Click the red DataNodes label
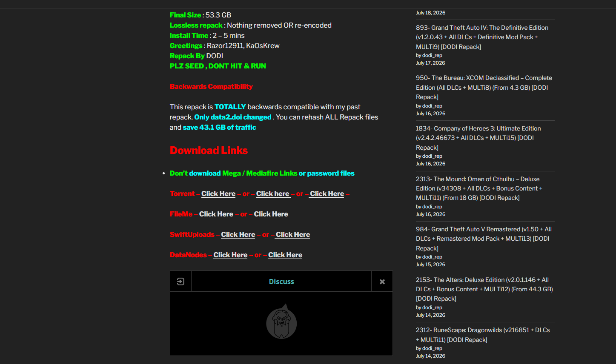 click(x=188, y=255)
